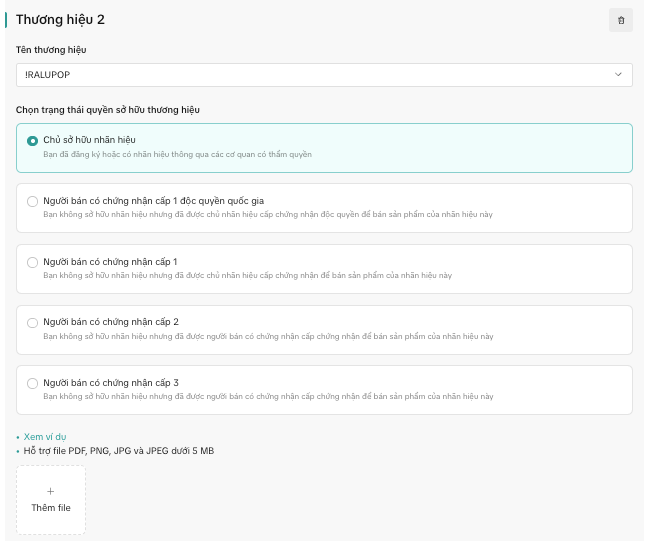Click the trash icon to delete Thương hiệu 2
Screen dimensions: 659x541
coord(621,20)
